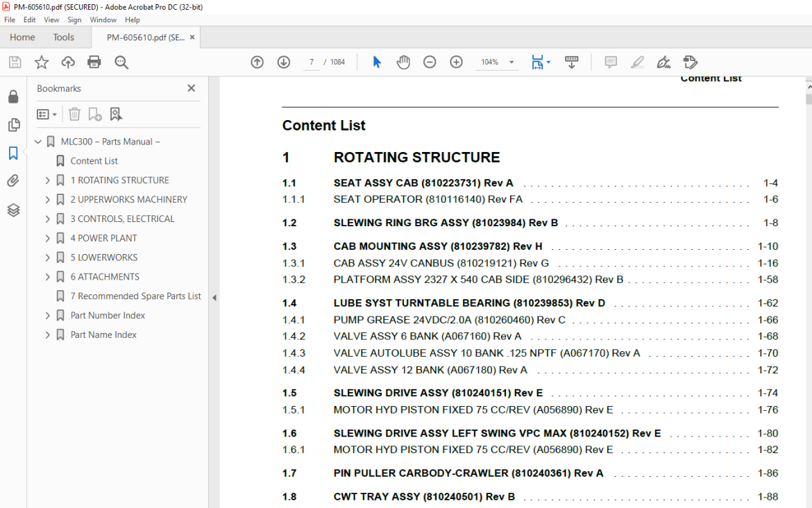Open the Find text magnifier icon
The image size is (812, 508).
121,62
